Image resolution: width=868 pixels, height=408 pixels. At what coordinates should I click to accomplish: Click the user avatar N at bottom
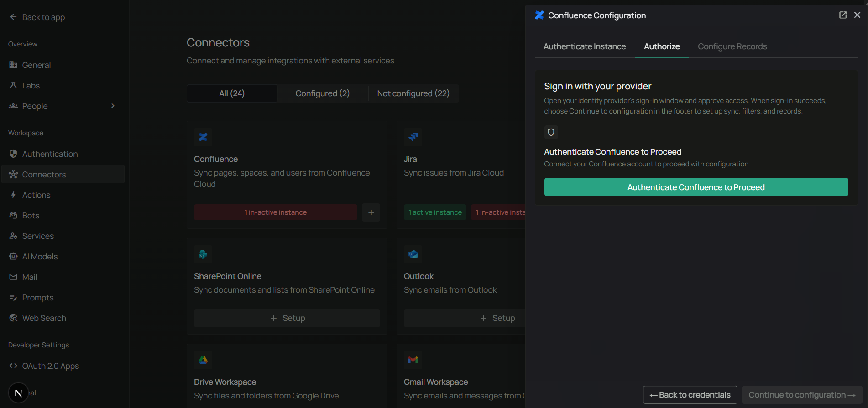18,393
